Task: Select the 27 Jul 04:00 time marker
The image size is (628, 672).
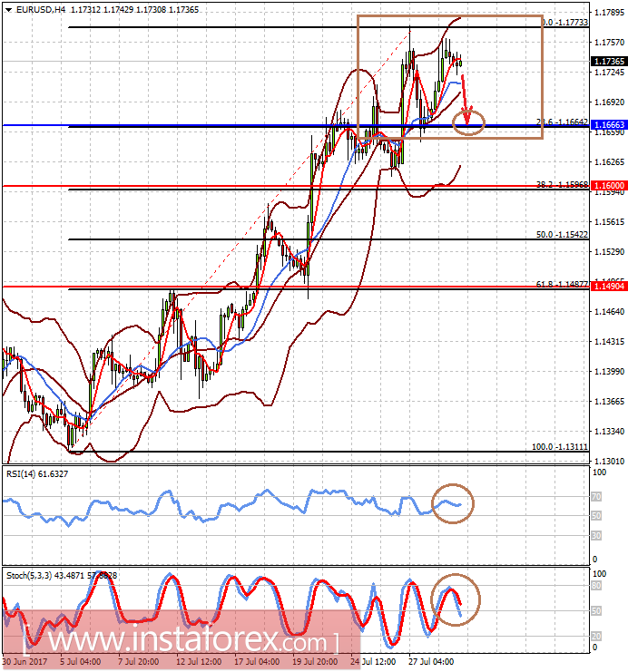Action: (x=431, y=662)
